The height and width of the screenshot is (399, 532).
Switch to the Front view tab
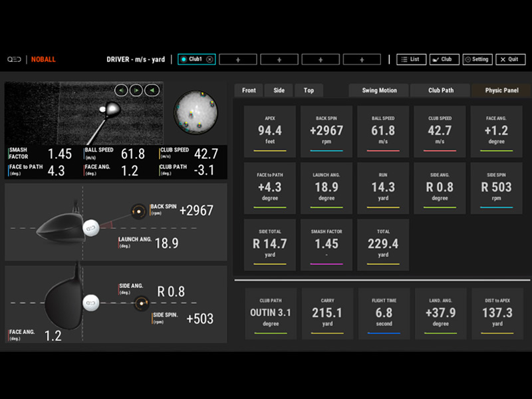pyautogui.click(x=249, y=90)
